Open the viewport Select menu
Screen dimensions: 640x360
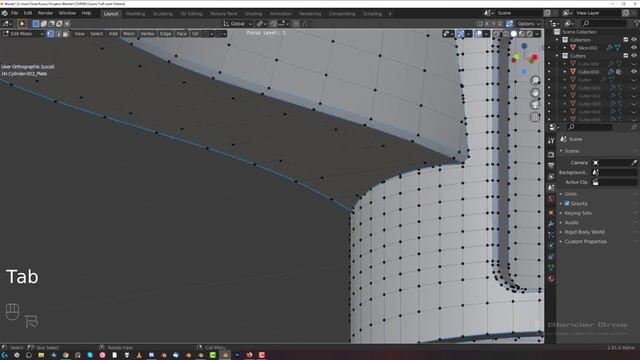coord(96,34)
